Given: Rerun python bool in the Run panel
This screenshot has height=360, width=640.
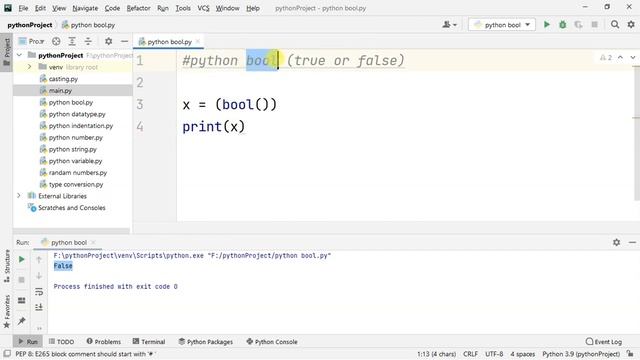Looking at the screenshot, I should (22, 259).
